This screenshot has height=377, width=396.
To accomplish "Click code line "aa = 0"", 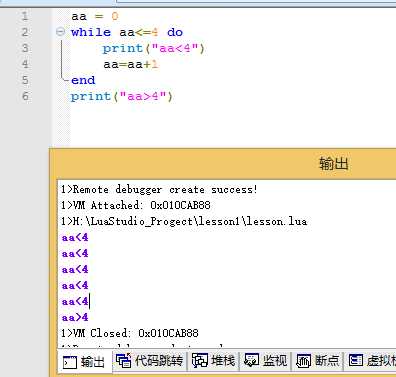I will click(x=95, y=16).
